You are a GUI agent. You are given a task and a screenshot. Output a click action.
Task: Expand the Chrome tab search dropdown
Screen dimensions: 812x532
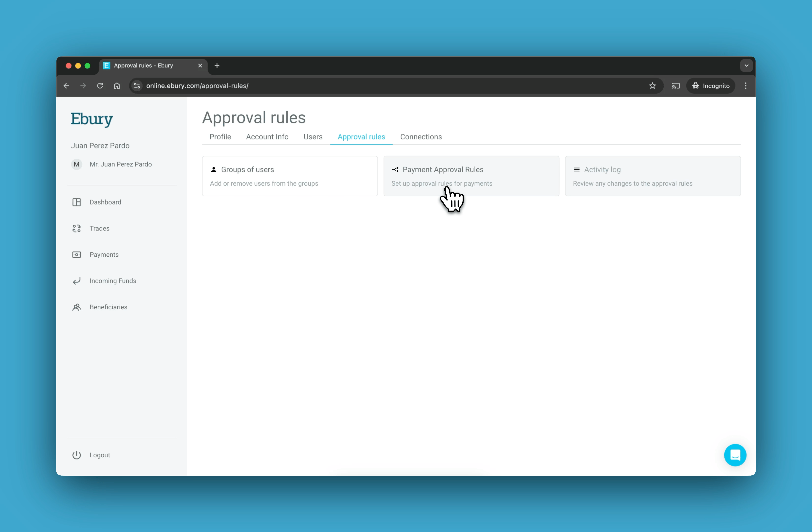point(746,66)
